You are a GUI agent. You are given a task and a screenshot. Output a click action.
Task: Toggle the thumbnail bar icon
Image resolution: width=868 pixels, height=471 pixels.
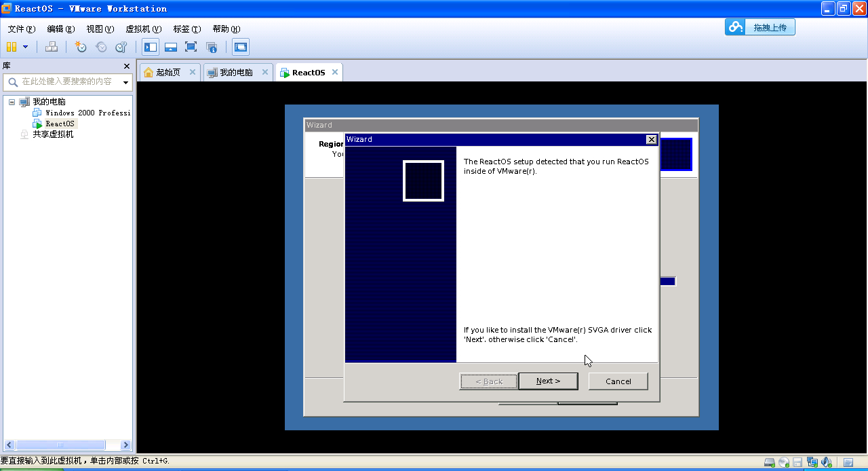point(171,47)
